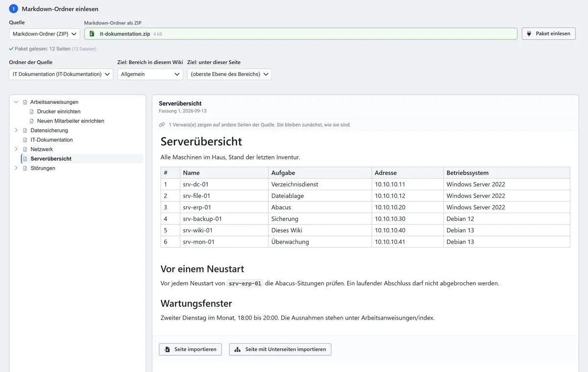Expand the Datensicherung tree node

tap(16, 130)
